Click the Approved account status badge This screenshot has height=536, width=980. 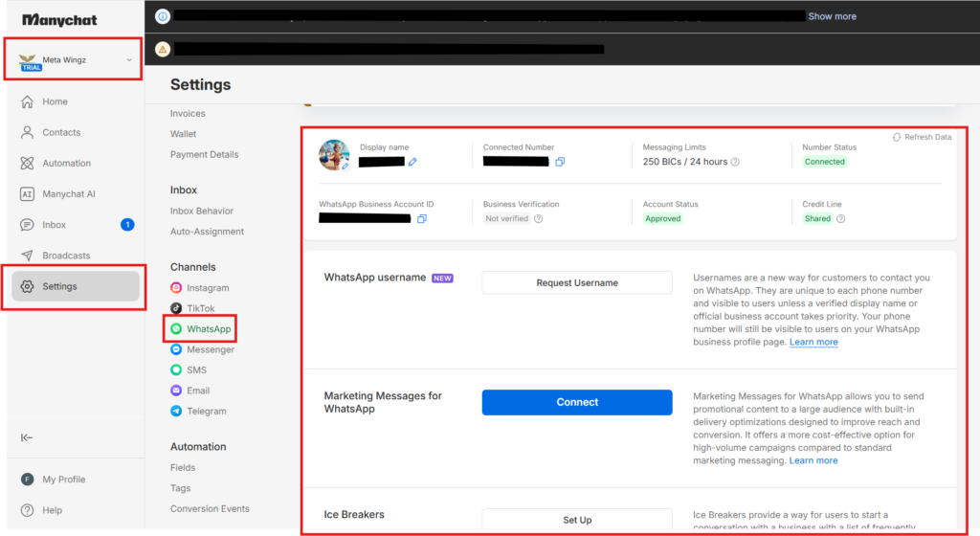[x=662, y=218]
